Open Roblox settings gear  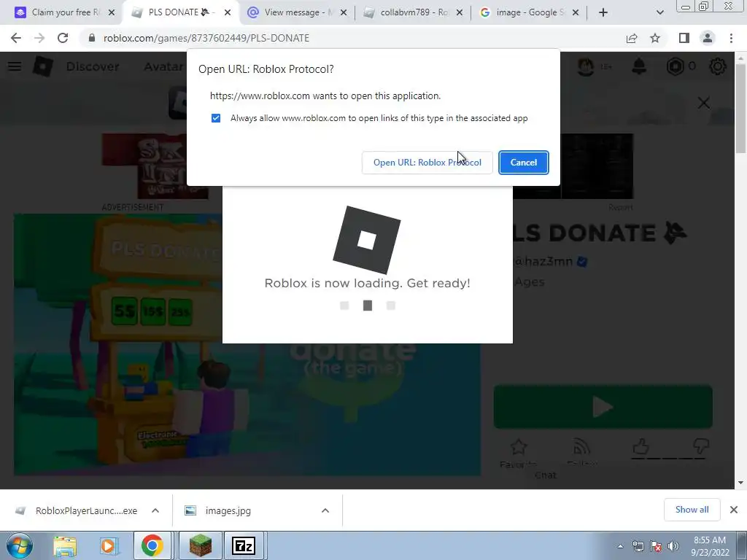click(718, 66)
